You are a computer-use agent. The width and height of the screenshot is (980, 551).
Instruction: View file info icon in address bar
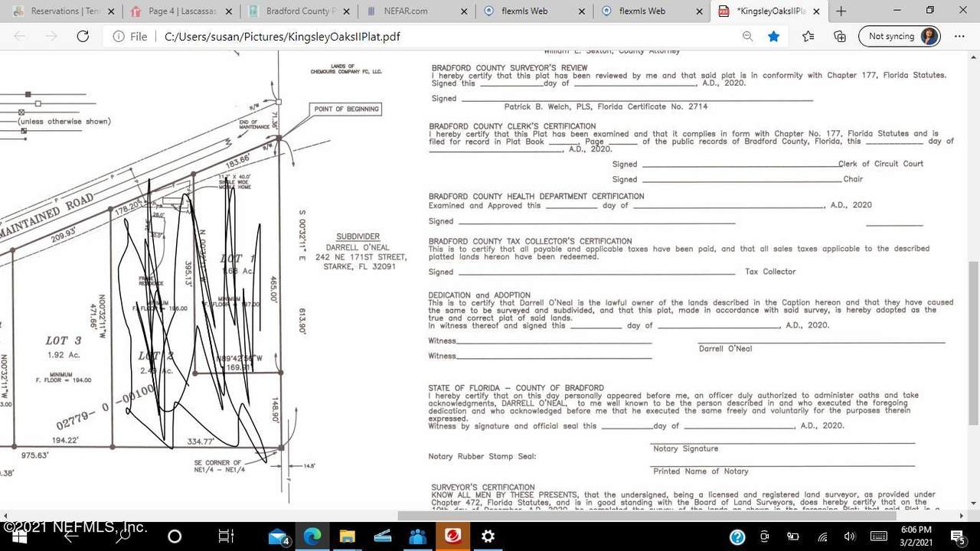(x=119, y=37)
